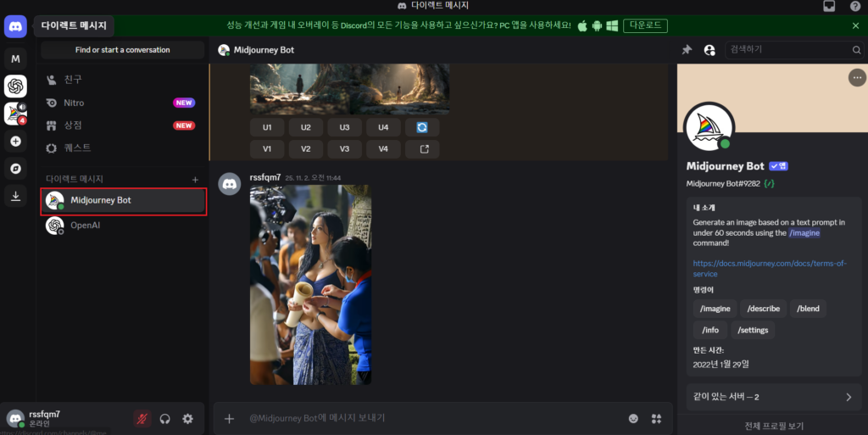Toggle the user profile panel icon

(x=709, y=50)
